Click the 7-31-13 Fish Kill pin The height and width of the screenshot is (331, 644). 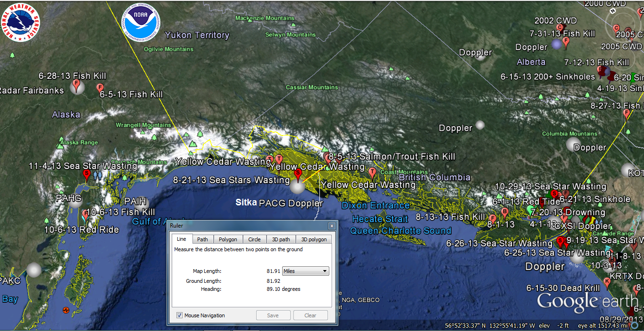pos(566,42)
